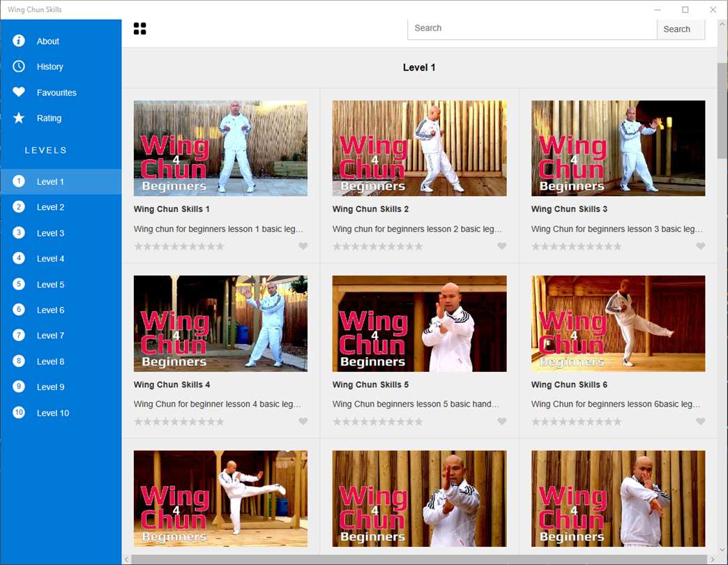Click the vertical scrollbar thumb
728x565 pixels.
click(722, 112)
